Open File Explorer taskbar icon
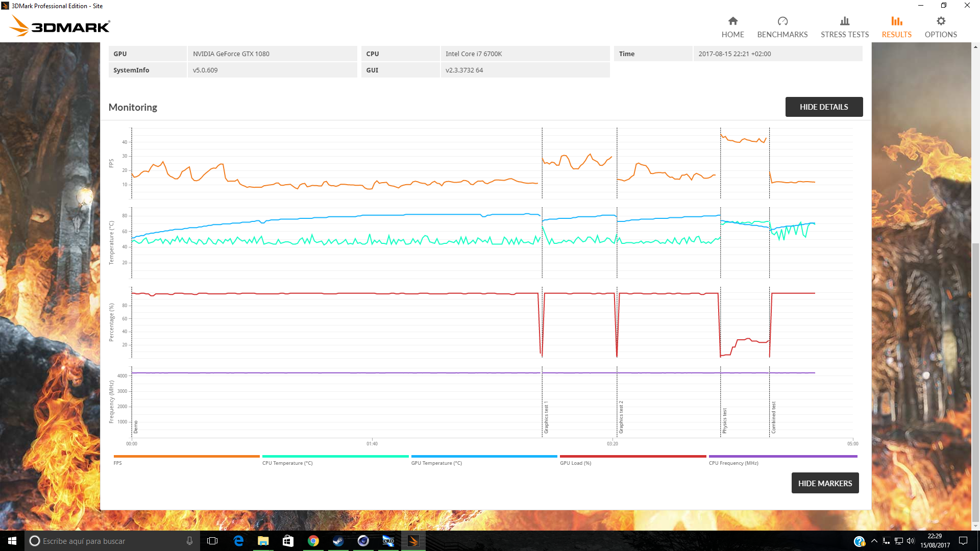 [x=263, y=541]
